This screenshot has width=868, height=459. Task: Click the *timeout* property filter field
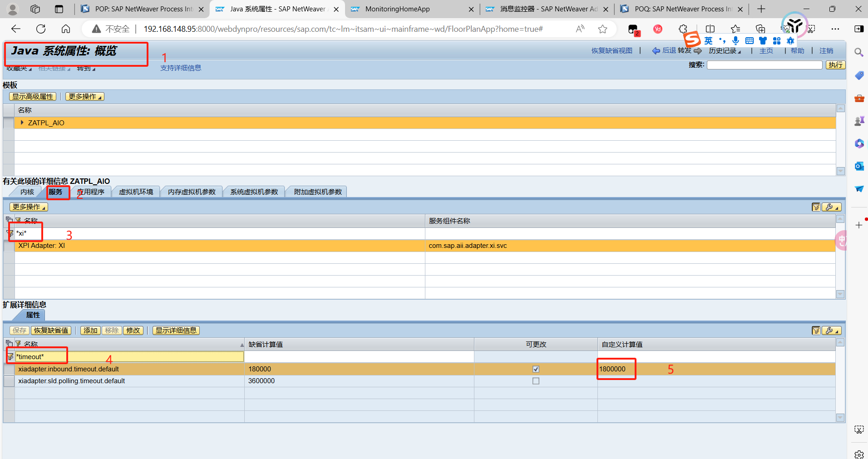pos(129,357)
